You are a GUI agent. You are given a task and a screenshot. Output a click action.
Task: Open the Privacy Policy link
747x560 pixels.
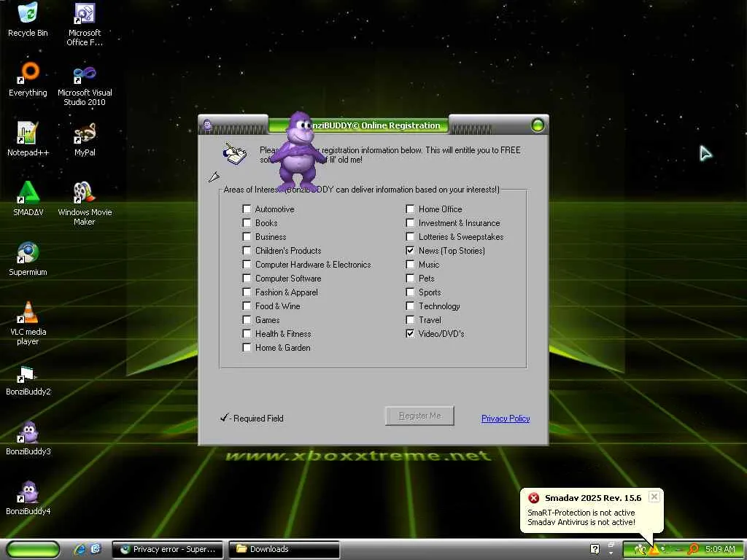tap(506, 418)
